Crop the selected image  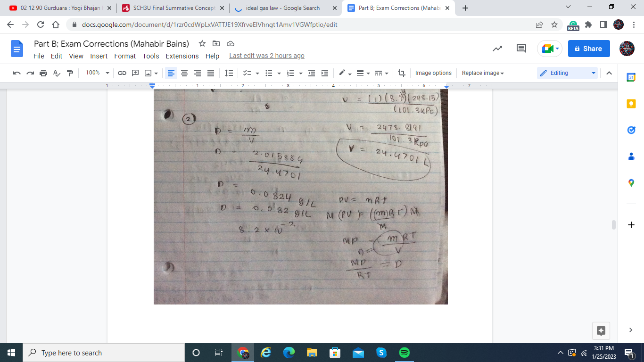[401, 73]
